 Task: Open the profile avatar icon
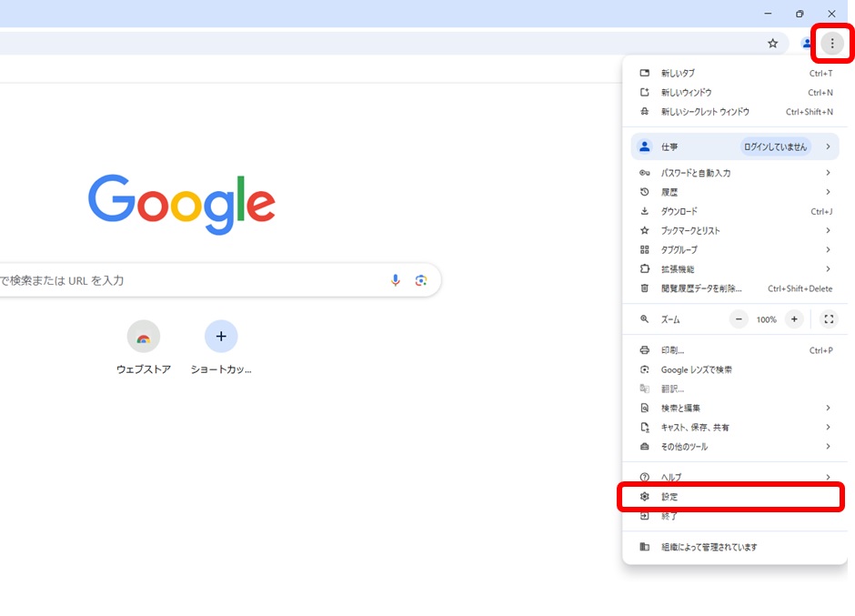(x=806, y=43)
